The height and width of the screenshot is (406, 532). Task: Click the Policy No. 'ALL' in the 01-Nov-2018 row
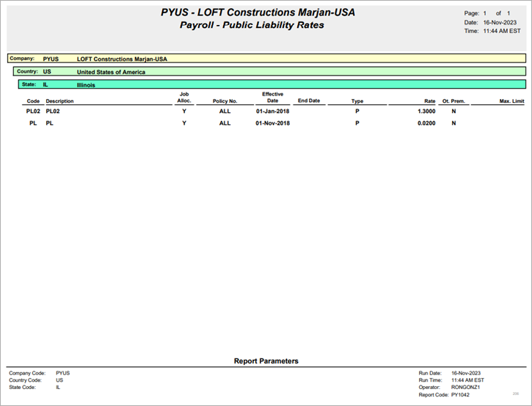225,123
